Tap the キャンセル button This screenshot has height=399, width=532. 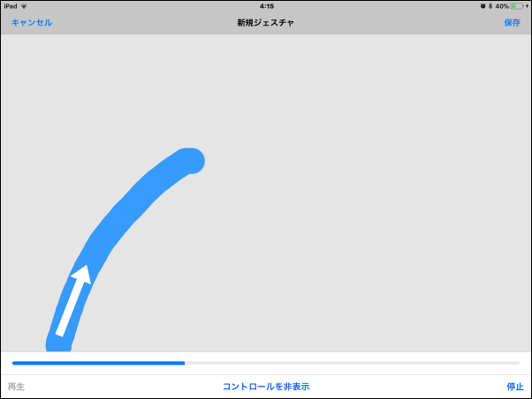(x=32, y=23)
